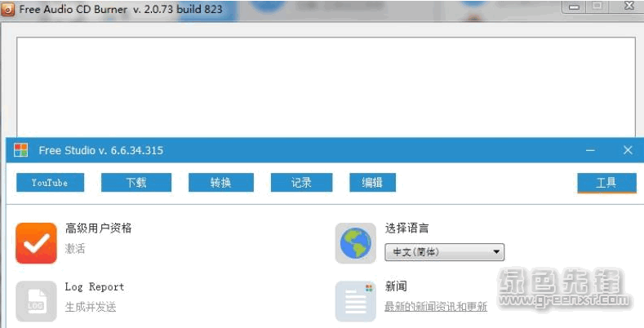Click the 新闻 heading
Screen dimensions: 644x328
[x=396, y=286]
